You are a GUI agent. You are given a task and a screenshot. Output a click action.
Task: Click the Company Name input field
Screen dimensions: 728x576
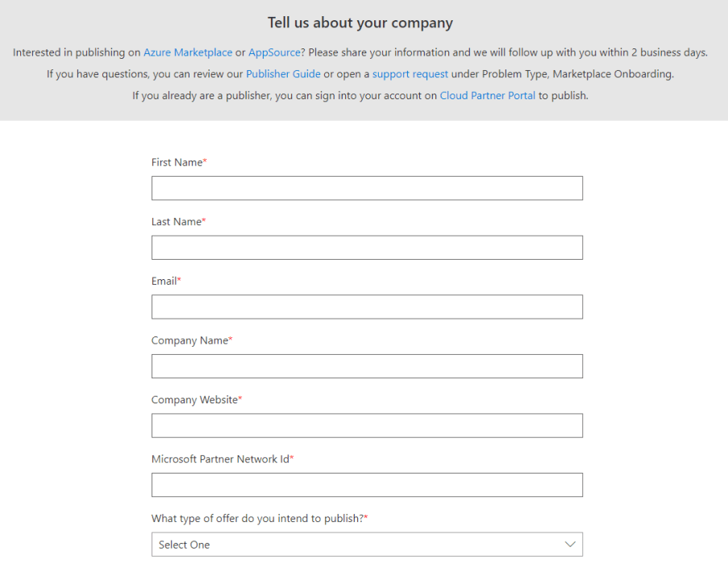tap(367, 365)
